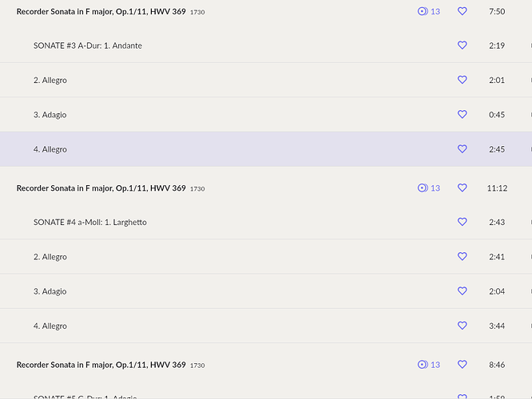
Task: Favorite the 11:12 Recorder Sonata work
Action: 463,188
